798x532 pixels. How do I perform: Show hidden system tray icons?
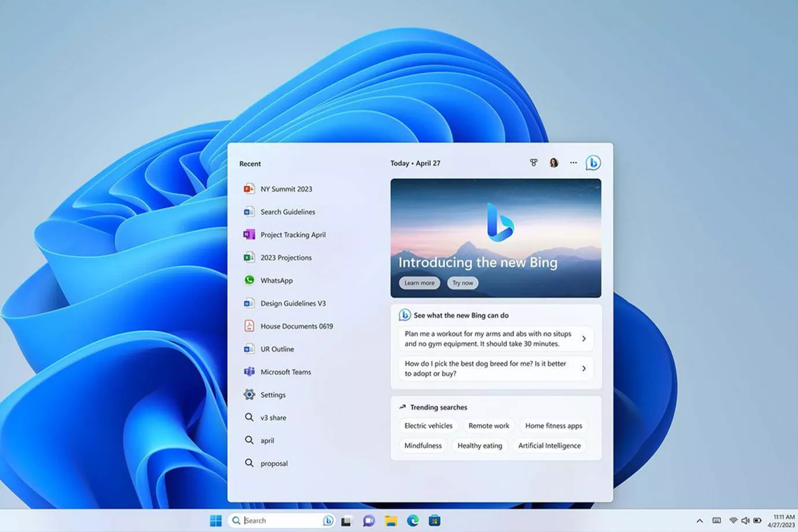(x=700, y=521)
